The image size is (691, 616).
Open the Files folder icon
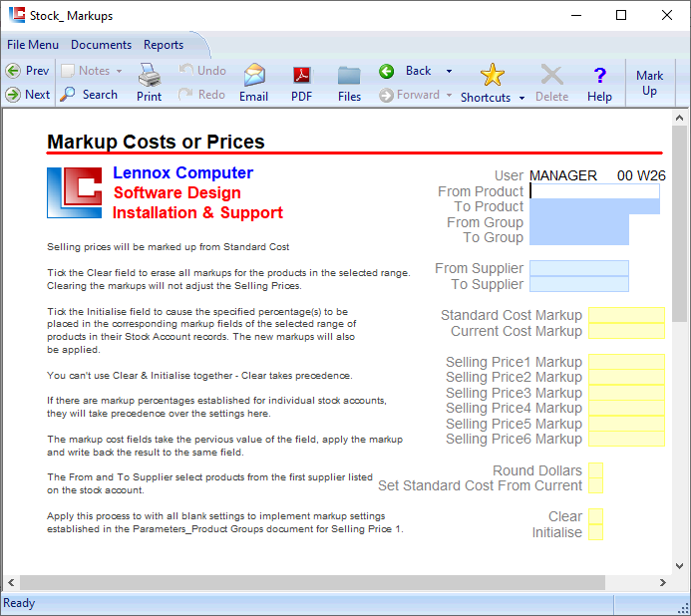tap(349, 76)
